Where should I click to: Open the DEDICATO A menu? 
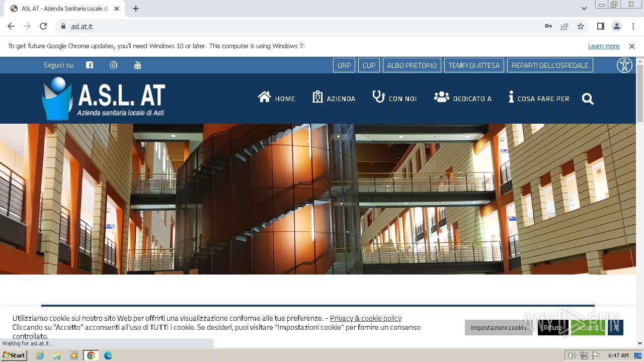tap(463, 98)
